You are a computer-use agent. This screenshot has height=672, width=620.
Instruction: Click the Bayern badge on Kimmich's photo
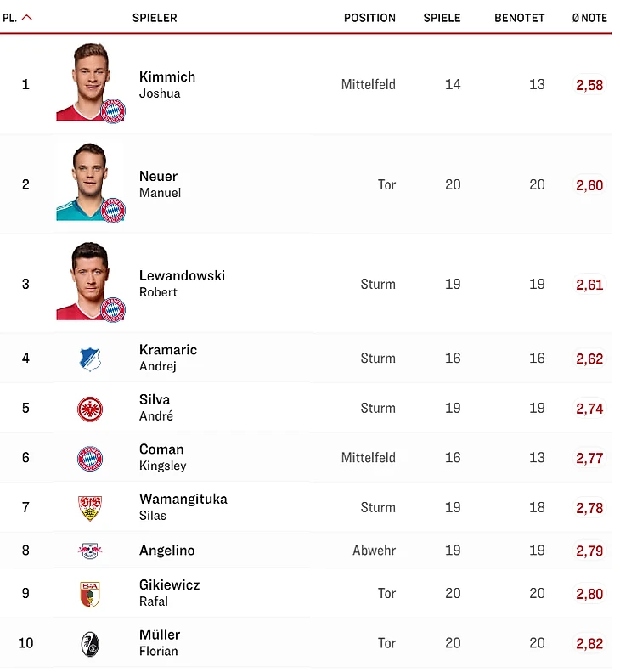[x=113, y=110]
